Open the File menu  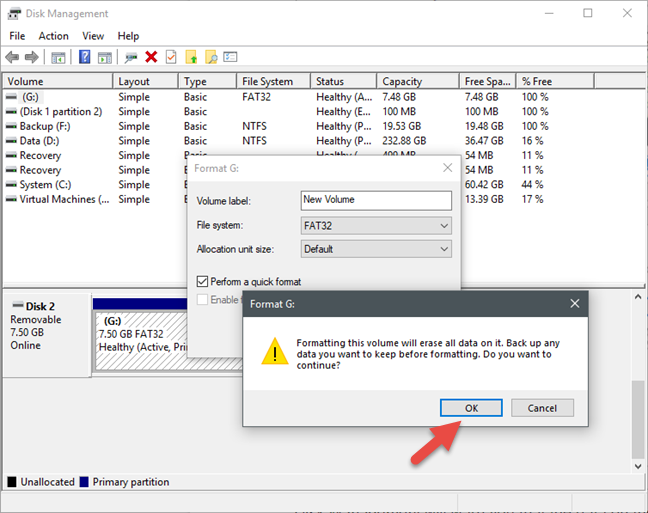click(x=17, y=36)
